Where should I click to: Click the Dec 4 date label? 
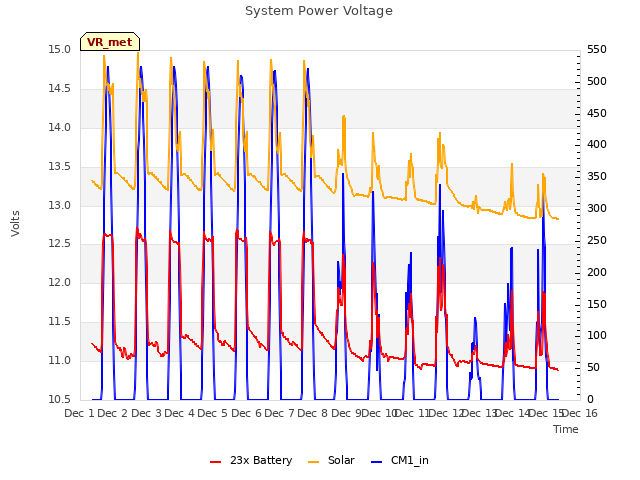coord(180,413)
